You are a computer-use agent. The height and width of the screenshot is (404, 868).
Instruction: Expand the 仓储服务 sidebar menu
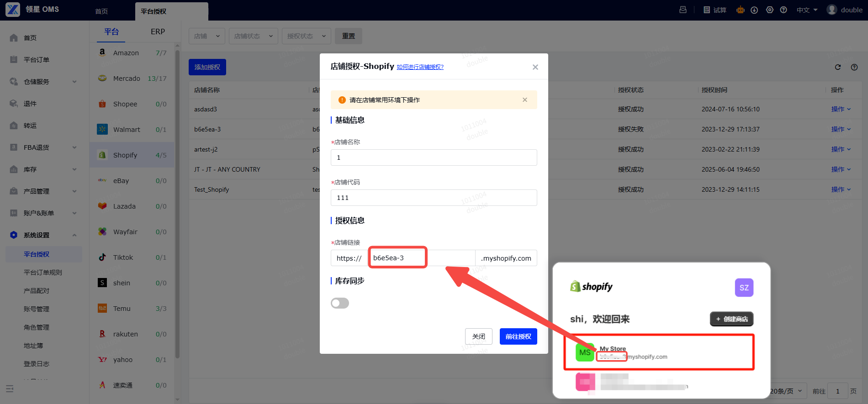pyautogui.click(x=43, y=82)
